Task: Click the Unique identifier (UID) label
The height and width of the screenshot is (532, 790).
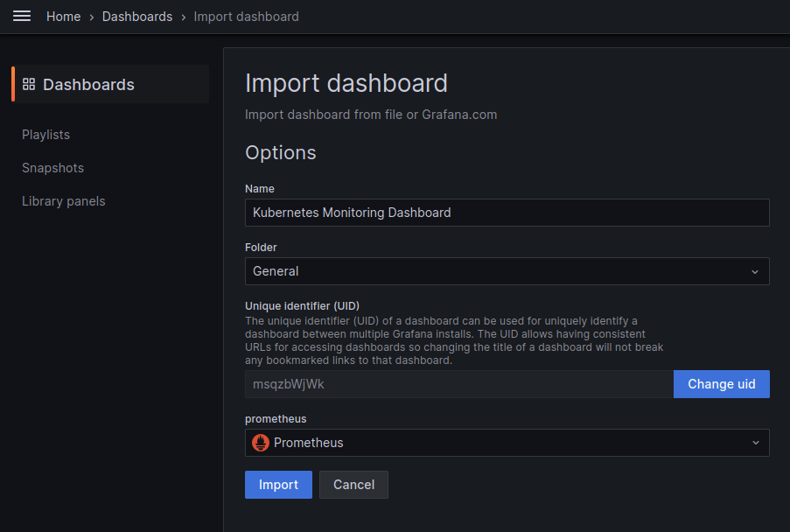Action: click(x=302, y=306)
